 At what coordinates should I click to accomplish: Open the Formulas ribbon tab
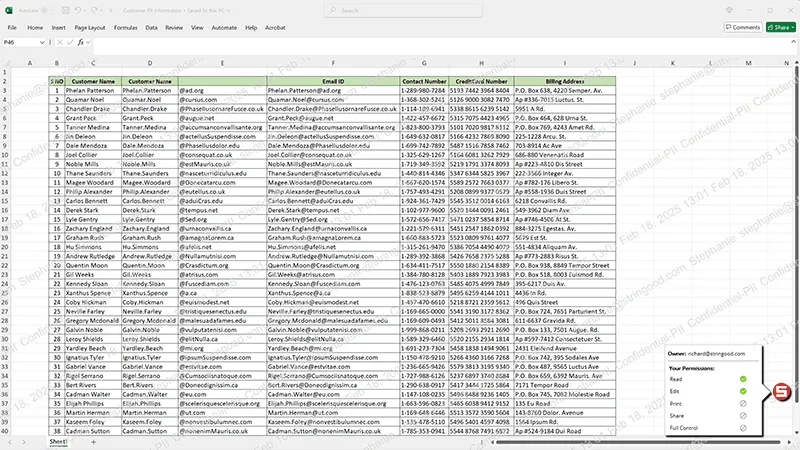click(126, 28)
